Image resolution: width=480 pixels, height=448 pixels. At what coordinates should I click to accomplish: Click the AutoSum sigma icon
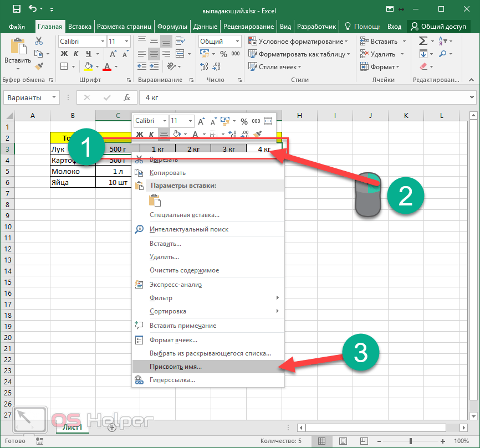click(423, 41)
